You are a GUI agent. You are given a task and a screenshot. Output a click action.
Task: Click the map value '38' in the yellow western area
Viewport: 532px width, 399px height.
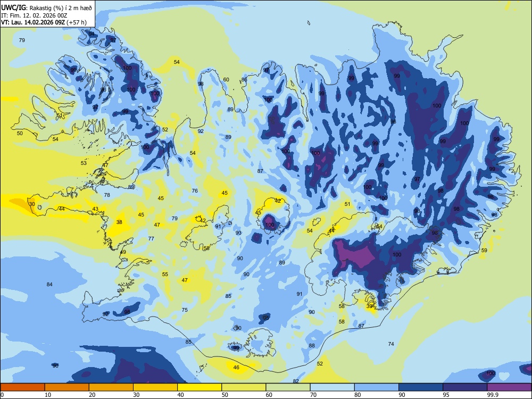119,222
